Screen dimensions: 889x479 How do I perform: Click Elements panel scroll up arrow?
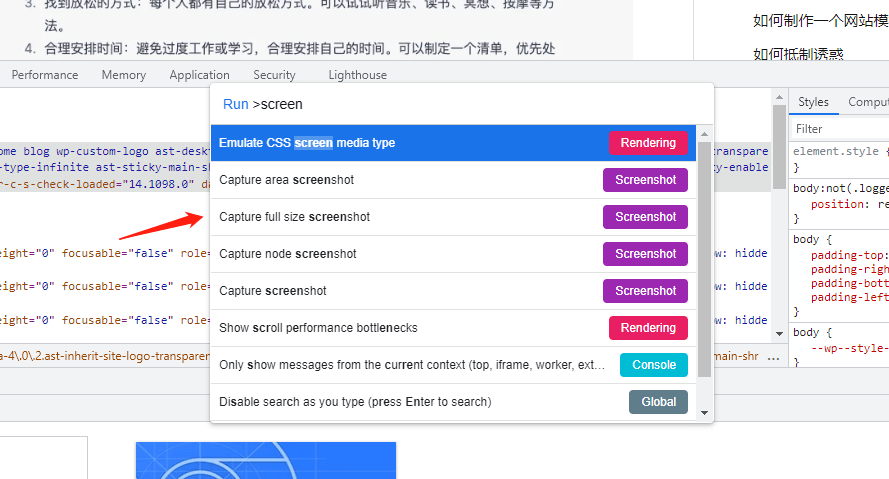[x=779, y=98]
